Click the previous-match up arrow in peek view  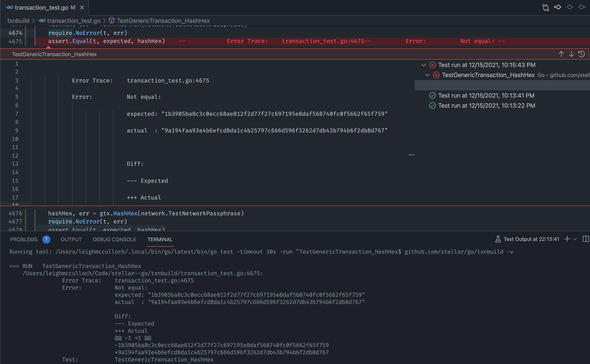561,54
